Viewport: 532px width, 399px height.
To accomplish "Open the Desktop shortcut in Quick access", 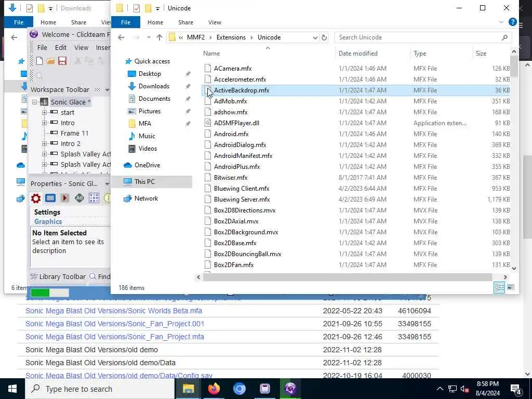I will point(150,74).
